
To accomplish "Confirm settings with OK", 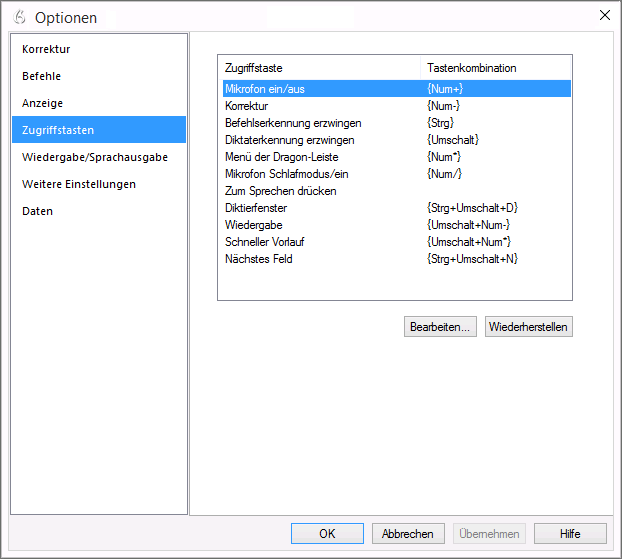I will click(327, 534).
